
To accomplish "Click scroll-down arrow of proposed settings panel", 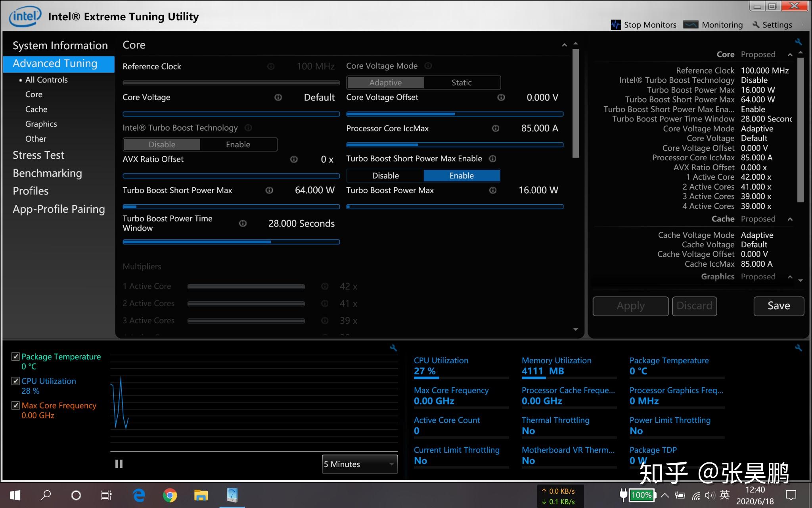I will click(x=801, y=281).
